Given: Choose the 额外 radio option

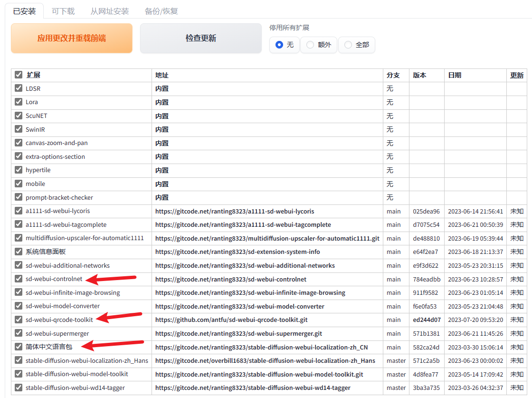Looking at the screenshot, I should (310, 45).
